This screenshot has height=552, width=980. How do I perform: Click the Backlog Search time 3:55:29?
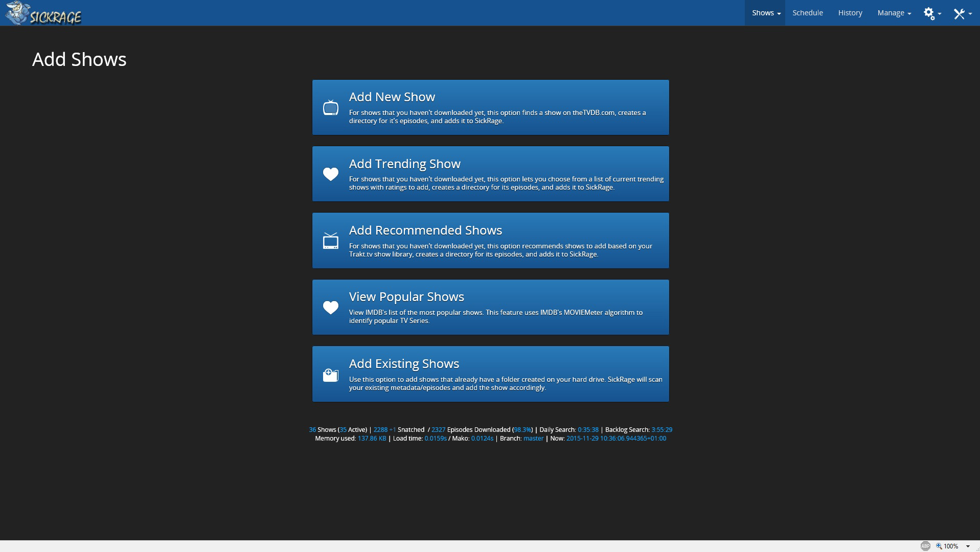coord(662,430)
